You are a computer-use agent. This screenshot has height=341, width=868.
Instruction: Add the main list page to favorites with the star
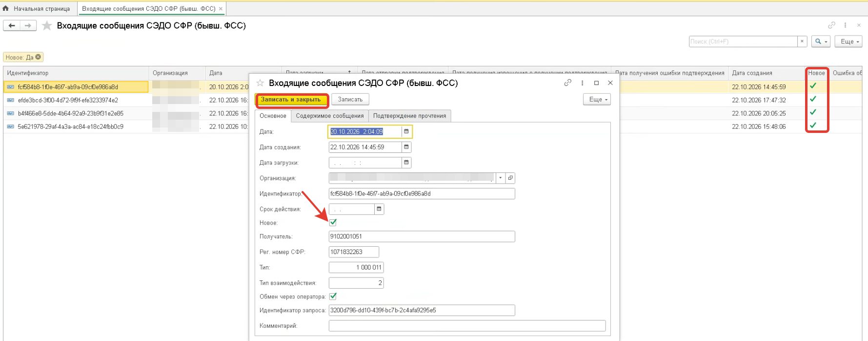(47, 25)
